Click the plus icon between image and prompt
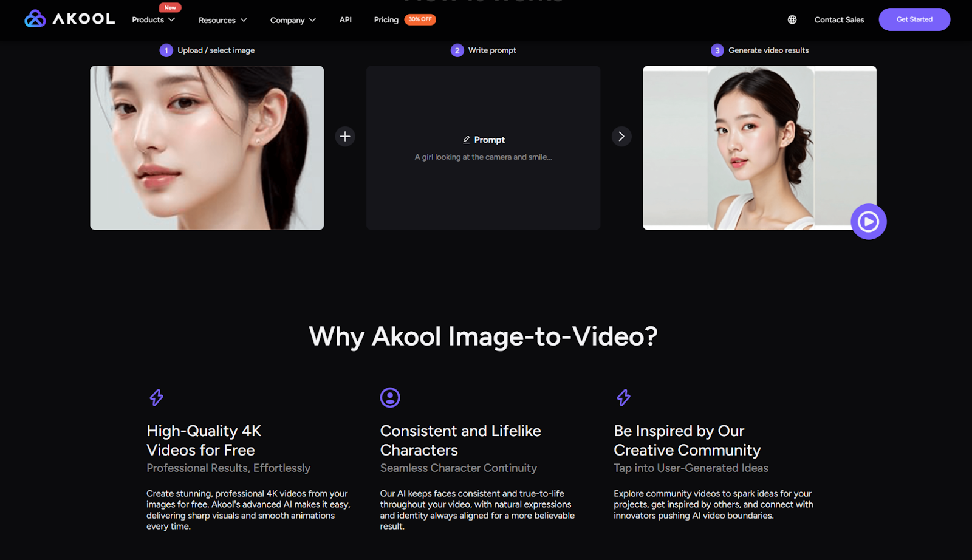The image size is (972, 560). click(345, 136)
